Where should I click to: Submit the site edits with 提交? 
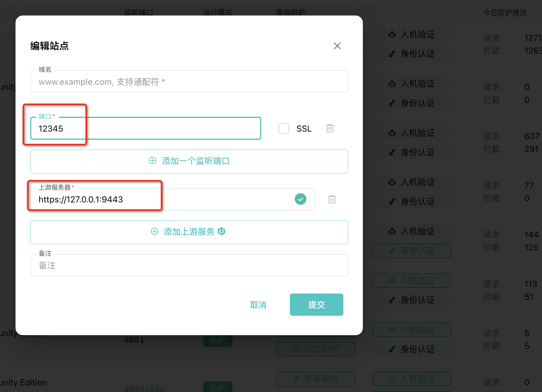[316, 304]
